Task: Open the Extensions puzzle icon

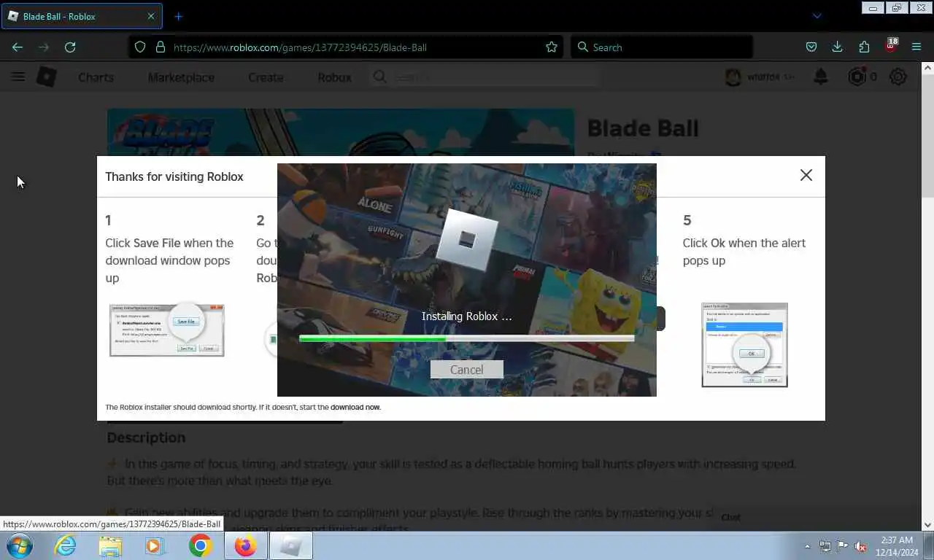Action: (864, 47)
